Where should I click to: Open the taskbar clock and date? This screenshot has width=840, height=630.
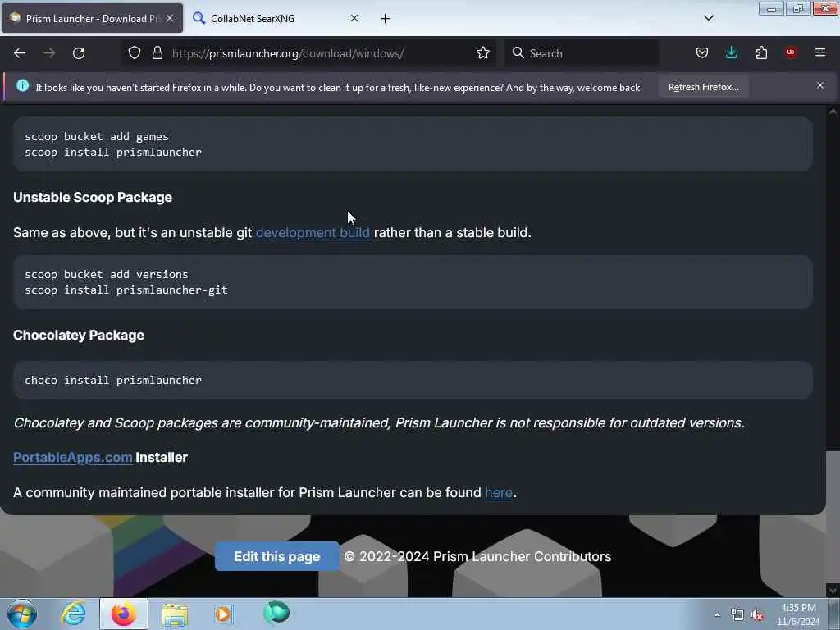(798, 614)
